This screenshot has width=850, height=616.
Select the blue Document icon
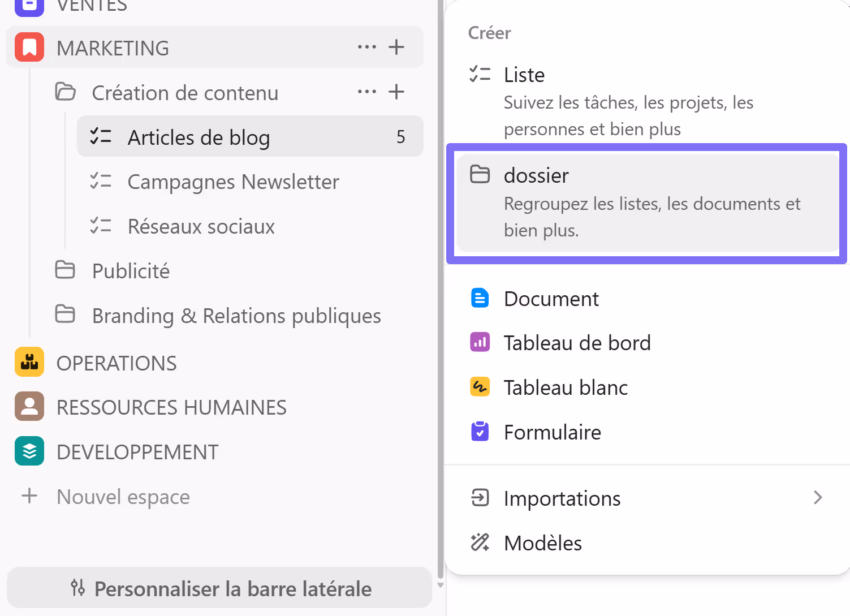pos(480,298)
